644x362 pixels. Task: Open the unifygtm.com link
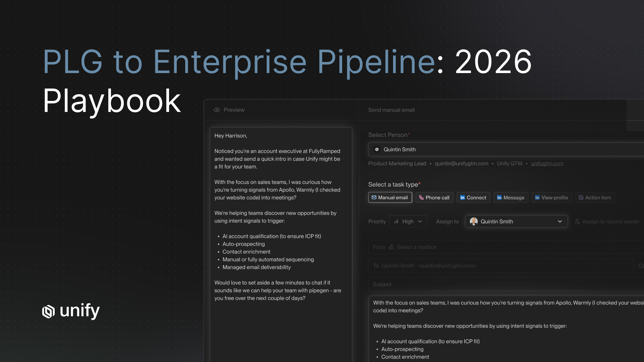(x=547, y=164)
